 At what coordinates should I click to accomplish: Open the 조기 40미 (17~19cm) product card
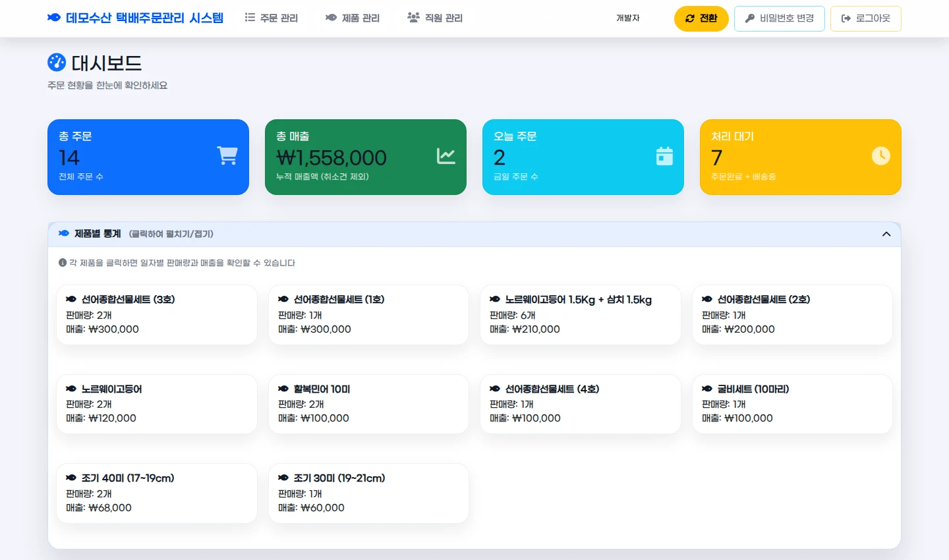pos(157,493)
